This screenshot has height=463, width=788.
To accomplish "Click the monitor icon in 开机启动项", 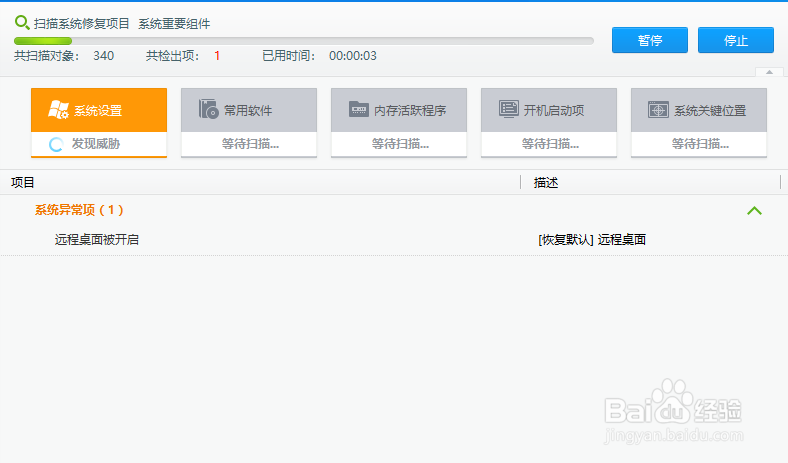I will coord(509,109).
